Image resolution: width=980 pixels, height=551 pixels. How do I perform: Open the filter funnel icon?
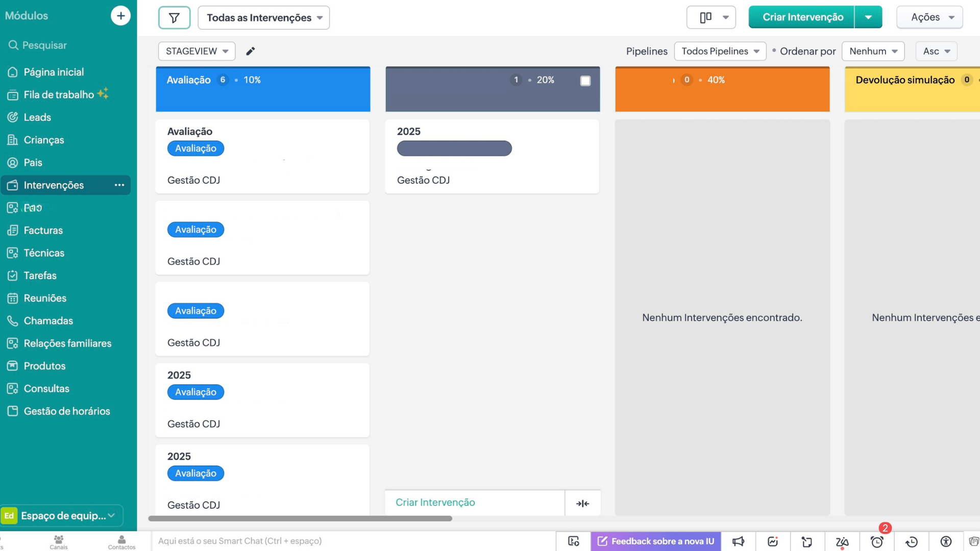coord(174,18)
